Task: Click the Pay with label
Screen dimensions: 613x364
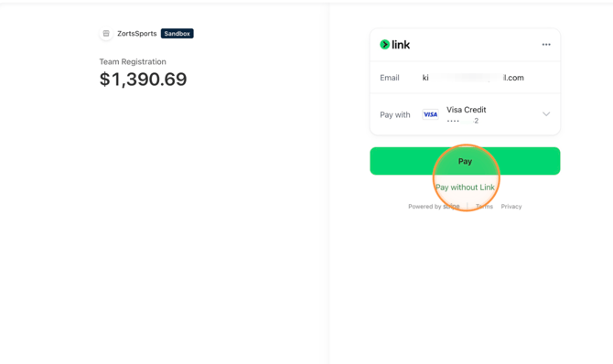Action: [x=395, y=115]
